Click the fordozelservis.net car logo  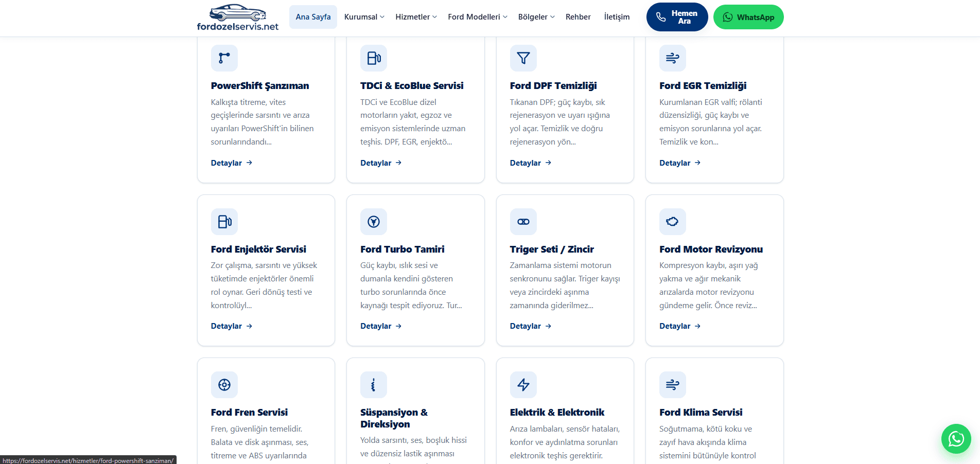(238, 17)
